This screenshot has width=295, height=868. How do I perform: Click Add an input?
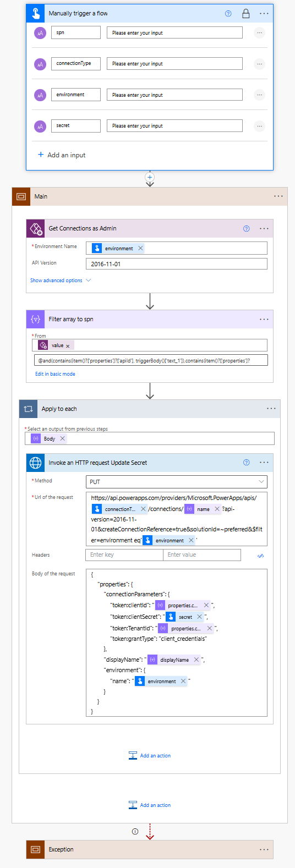coord(62,155)
